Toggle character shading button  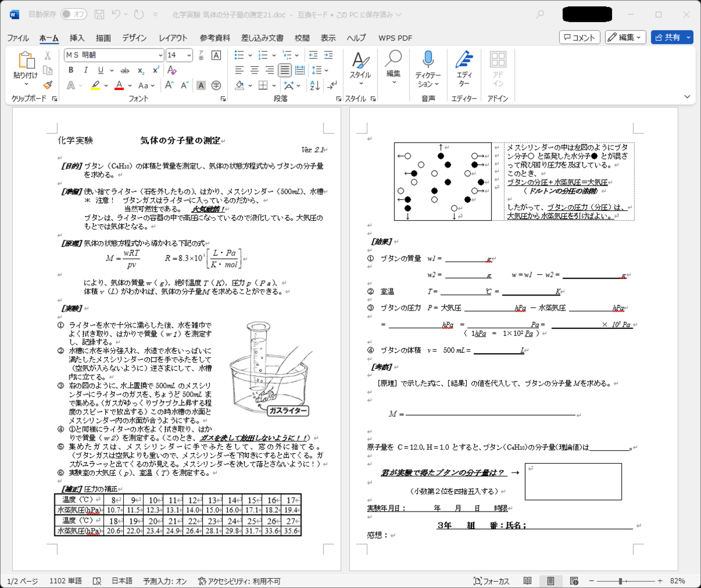pos(200,85)
